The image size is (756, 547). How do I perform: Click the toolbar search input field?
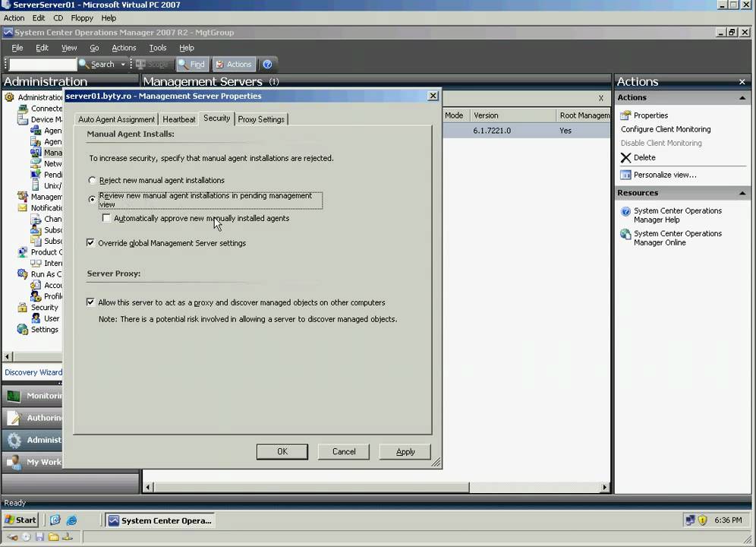[43, 65]
